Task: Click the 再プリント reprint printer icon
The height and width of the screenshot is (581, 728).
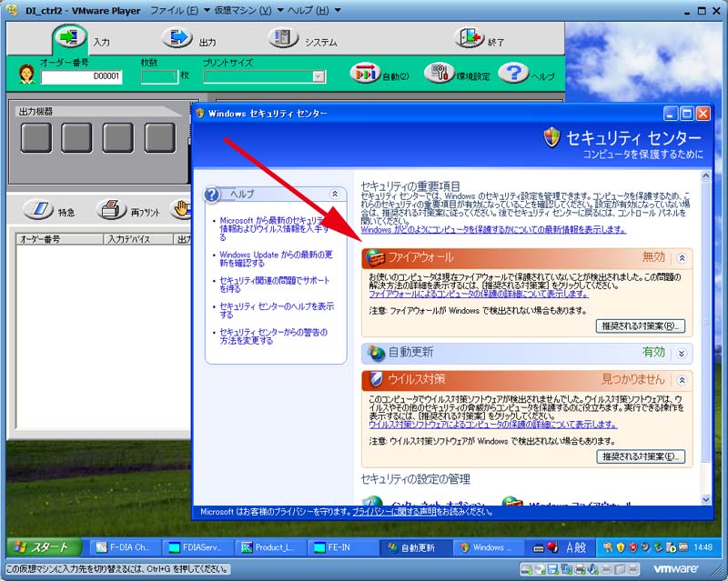Action: pyautogui.click(x=111, y=209)
